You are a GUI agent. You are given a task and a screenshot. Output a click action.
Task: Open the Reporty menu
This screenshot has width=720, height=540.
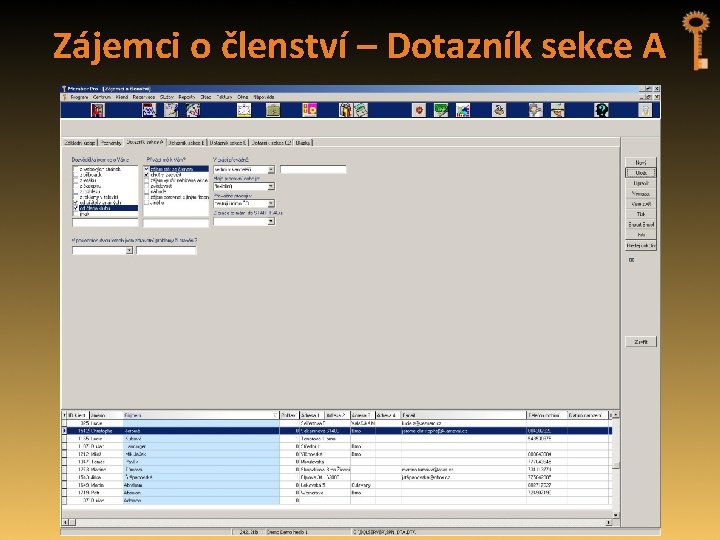(187, 97)
